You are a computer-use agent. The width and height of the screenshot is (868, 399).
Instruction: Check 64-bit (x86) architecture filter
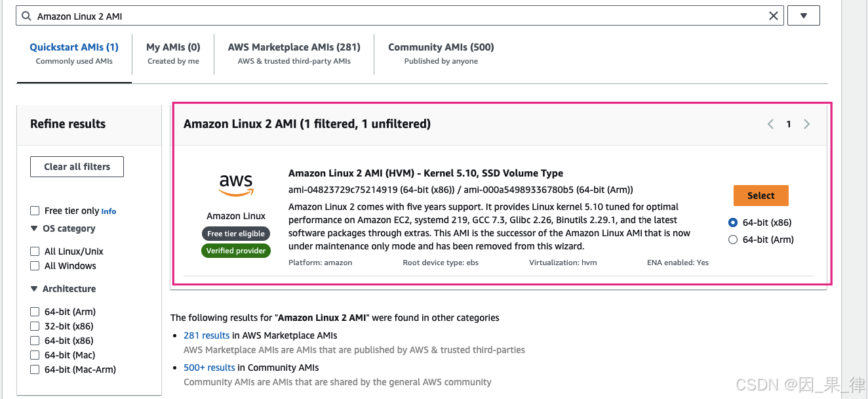[x=35, y=341]
